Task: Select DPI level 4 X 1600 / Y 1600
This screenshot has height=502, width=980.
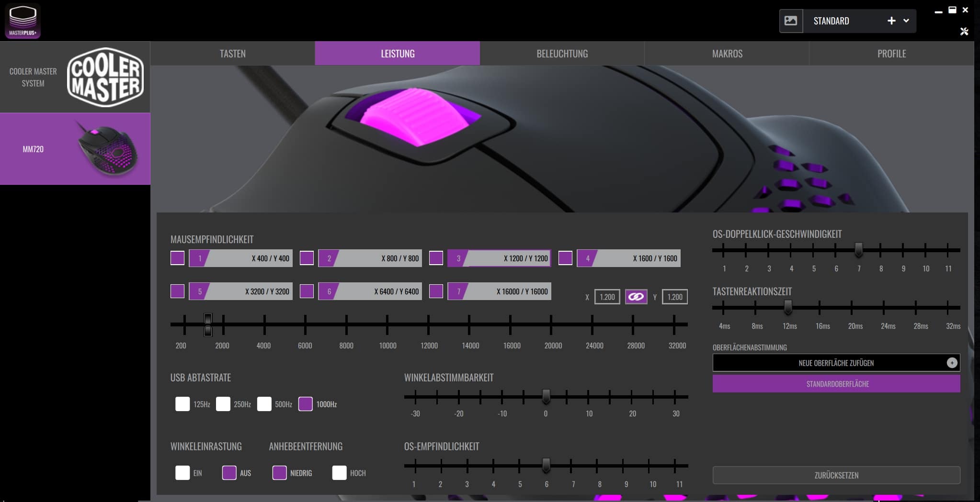Action: (x=628, y=258)
